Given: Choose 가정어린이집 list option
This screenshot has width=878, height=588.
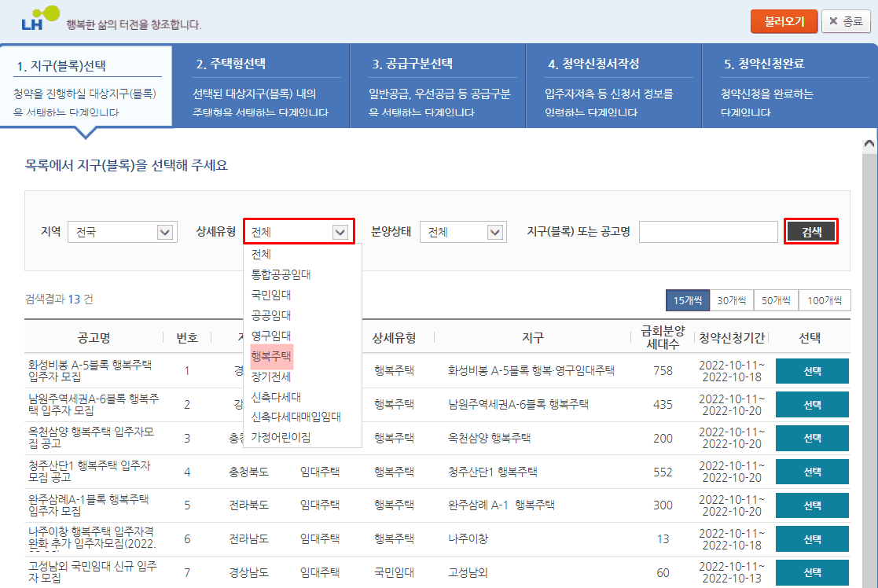Looking at the screenshot, I should pos(281,436).
